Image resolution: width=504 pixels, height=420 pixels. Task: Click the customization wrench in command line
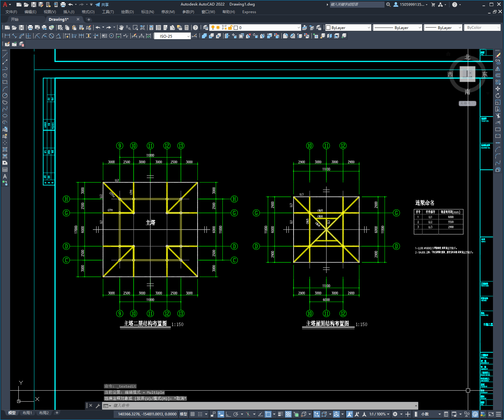coord(98,406)
